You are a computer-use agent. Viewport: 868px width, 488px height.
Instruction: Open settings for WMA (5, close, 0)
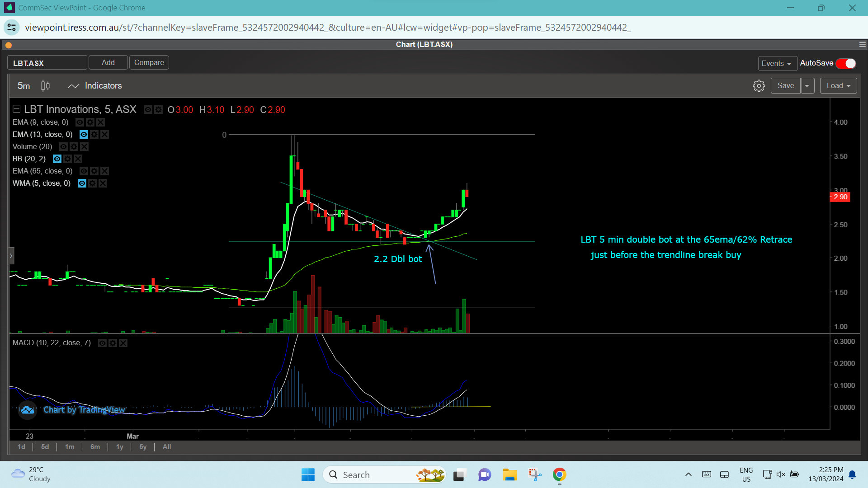tap(92, 183)
